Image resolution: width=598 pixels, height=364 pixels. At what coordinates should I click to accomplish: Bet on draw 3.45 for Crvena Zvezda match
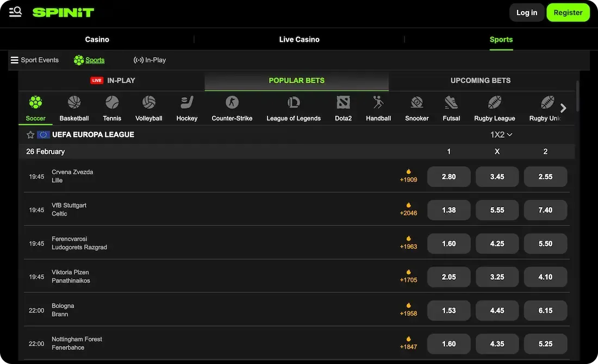tap(497, 177)
